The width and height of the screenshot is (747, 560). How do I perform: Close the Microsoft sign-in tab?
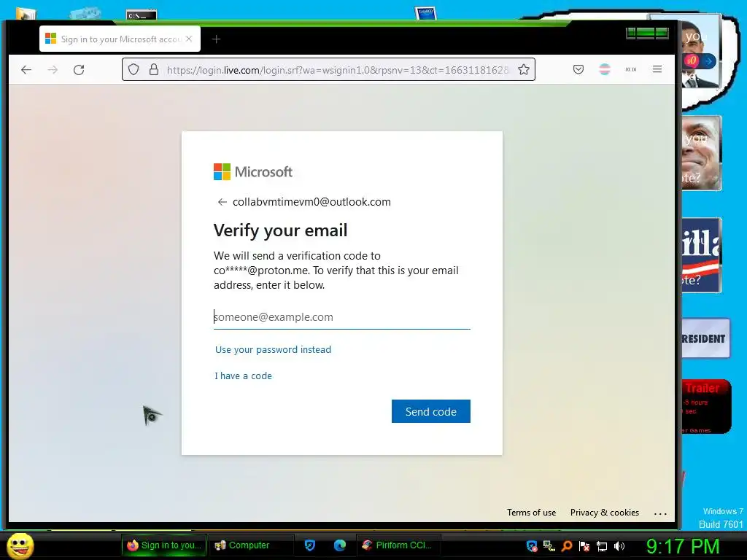(189, 39)
